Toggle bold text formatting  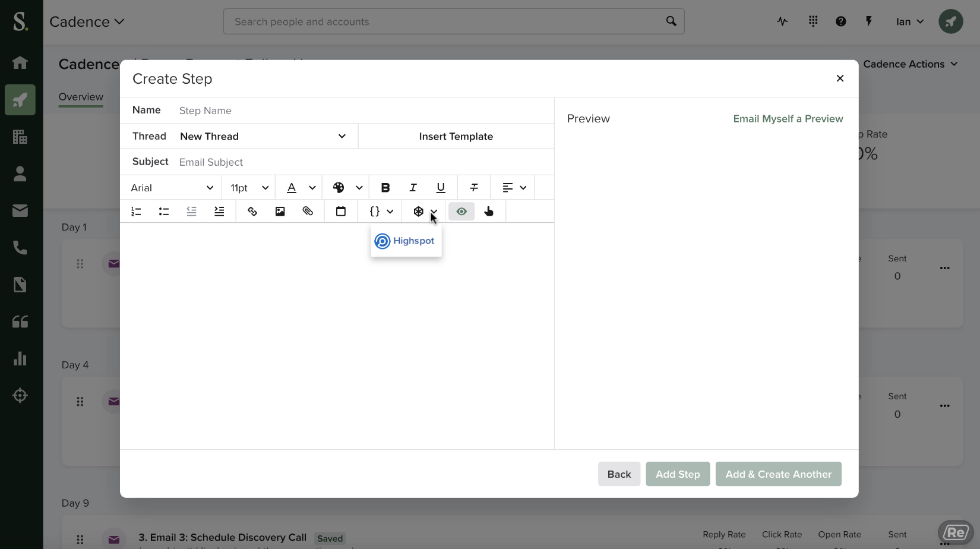(x=385, y=188)
